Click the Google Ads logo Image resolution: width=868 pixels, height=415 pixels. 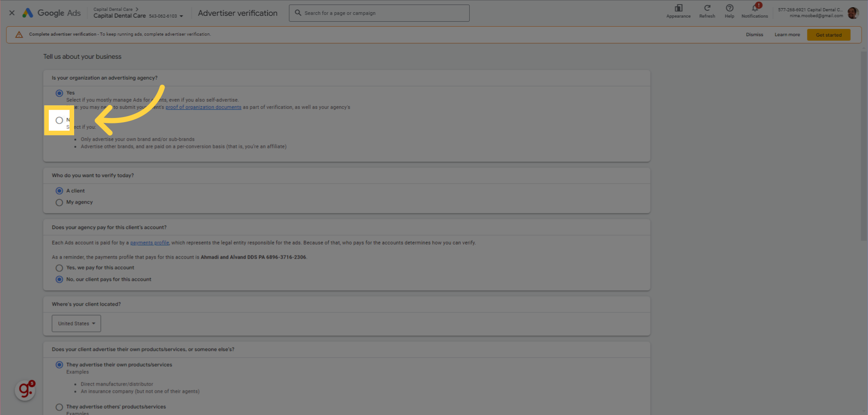click(x=52, y=13)
